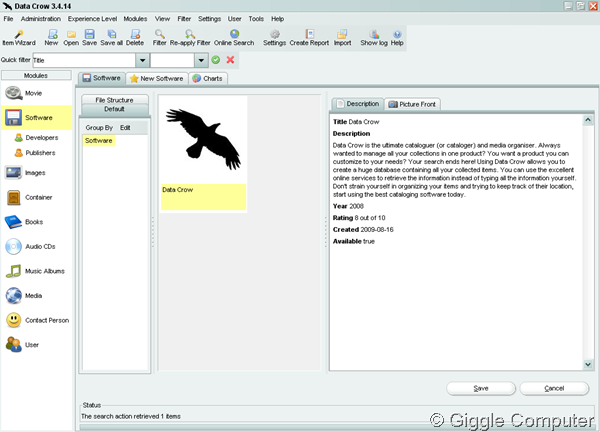Open Publishers sub-module
Screen dimensions: 600x432
click(35, 153)
